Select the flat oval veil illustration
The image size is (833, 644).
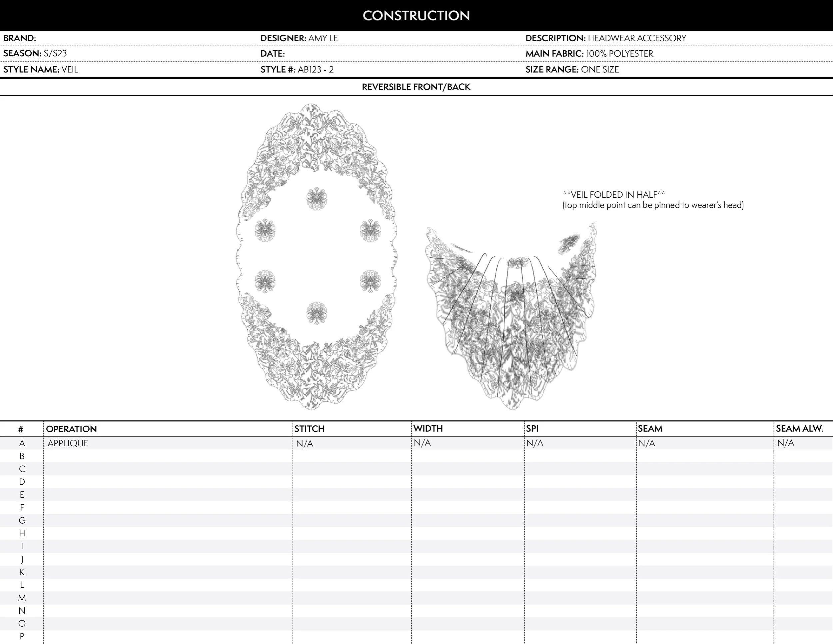click(x=317, y=256)
